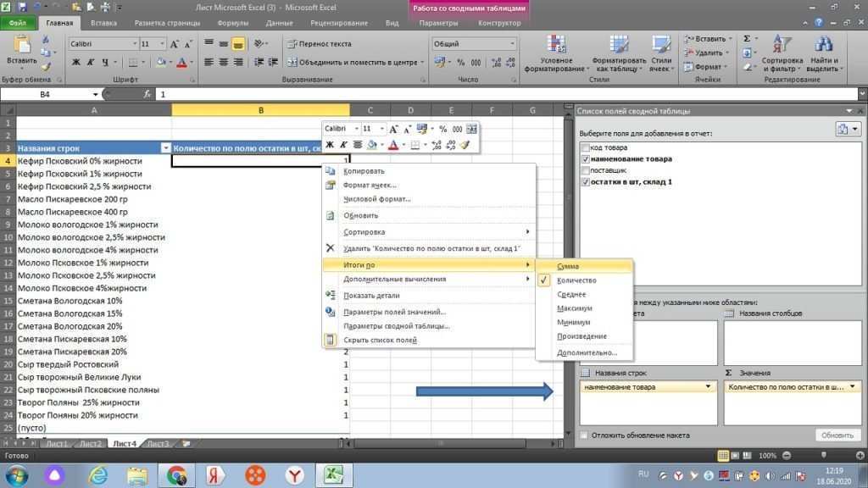Select 'Сумма' in the summarize-by submenu
Screen dimensions: 868x488
tap(568, 266)
